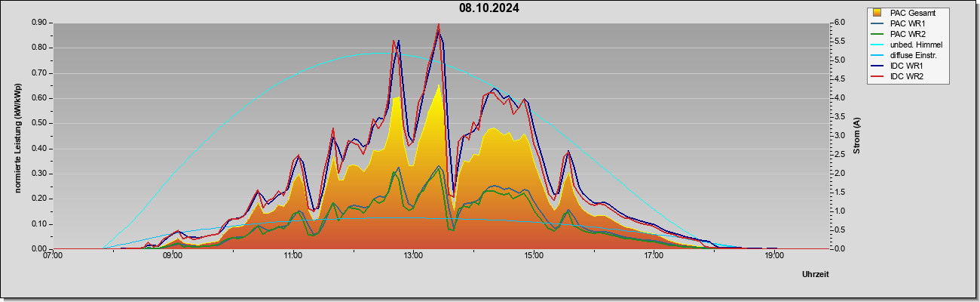Click the 0.50 value on left axis
The height and width of the screenshot is (302, 980).
pyautogui.click(x=38, y=123)
